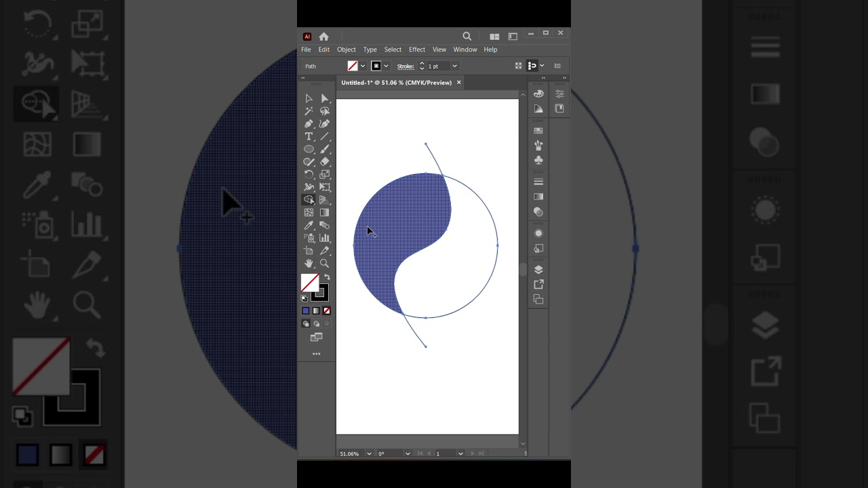Select the Artboard tool

309,251
